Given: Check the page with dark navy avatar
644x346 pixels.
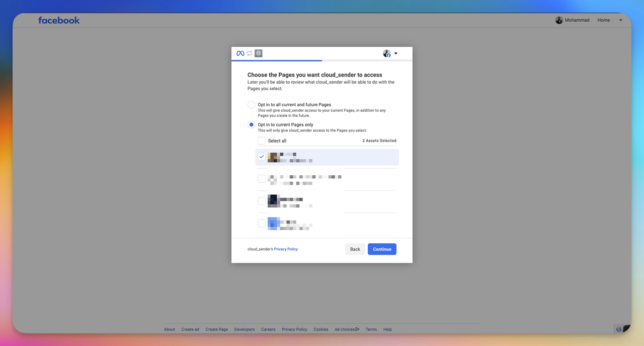Looking at the screenshot, I should [x=262, y=201].
